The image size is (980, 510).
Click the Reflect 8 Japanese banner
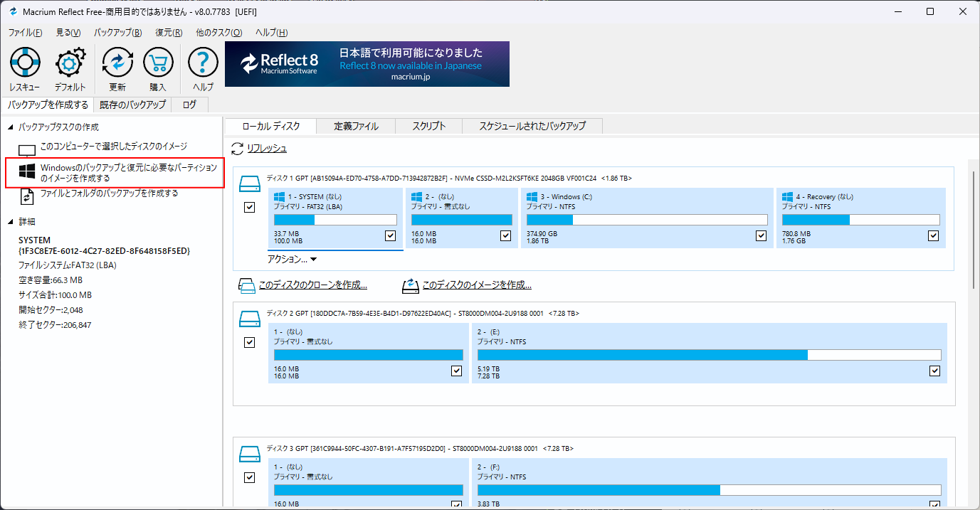click(x=367, y=64)
